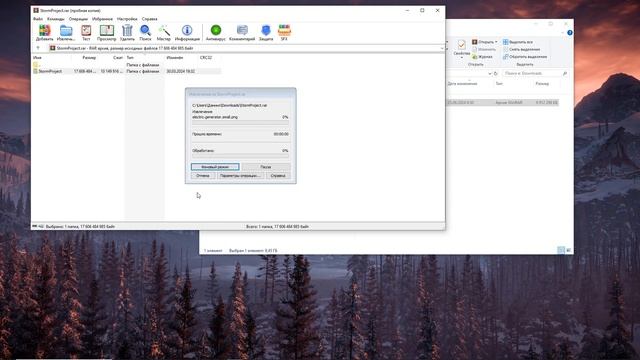Click the parent folder '..' row icon
Viewport: 640px width, 360px height.
click(x=36, y=65)
